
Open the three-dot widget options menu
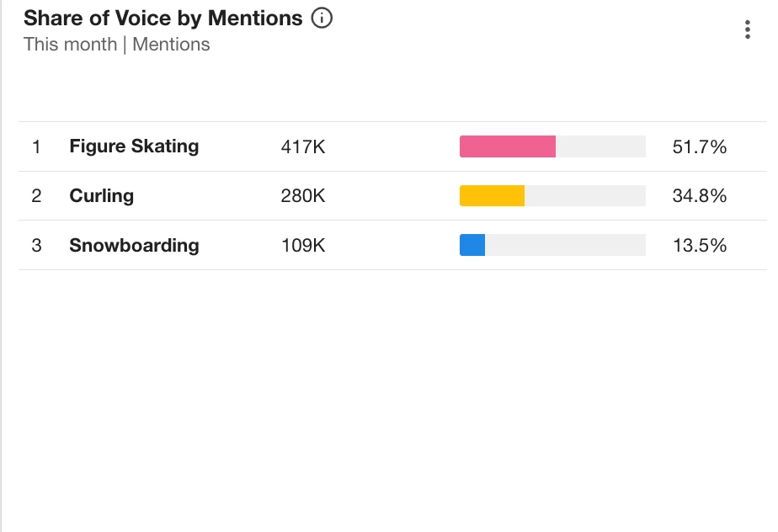click(x=747, y=30)
